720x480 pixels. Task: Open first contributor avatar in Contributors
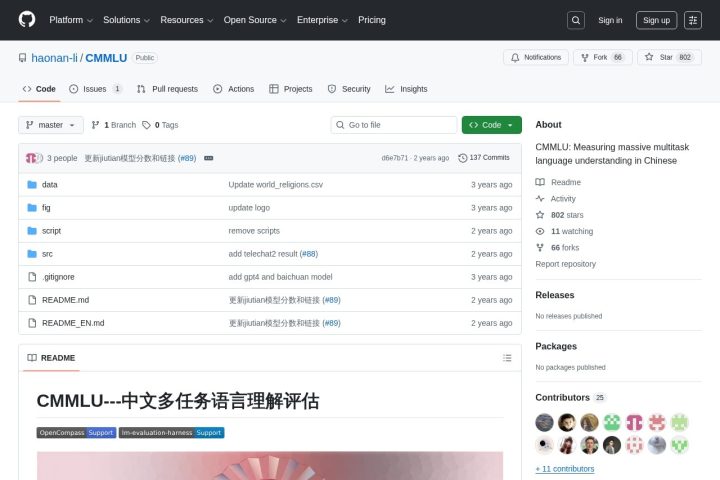(x=545, y=423)
